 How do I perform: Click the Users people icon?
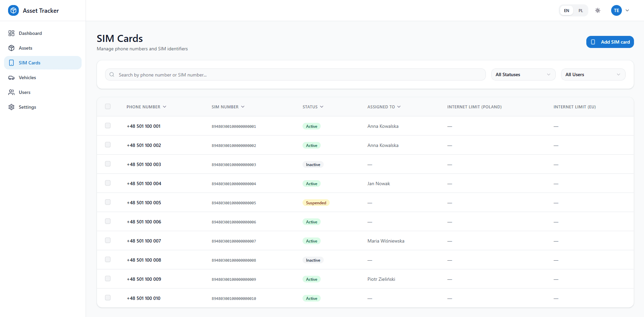tap(11, 92)
